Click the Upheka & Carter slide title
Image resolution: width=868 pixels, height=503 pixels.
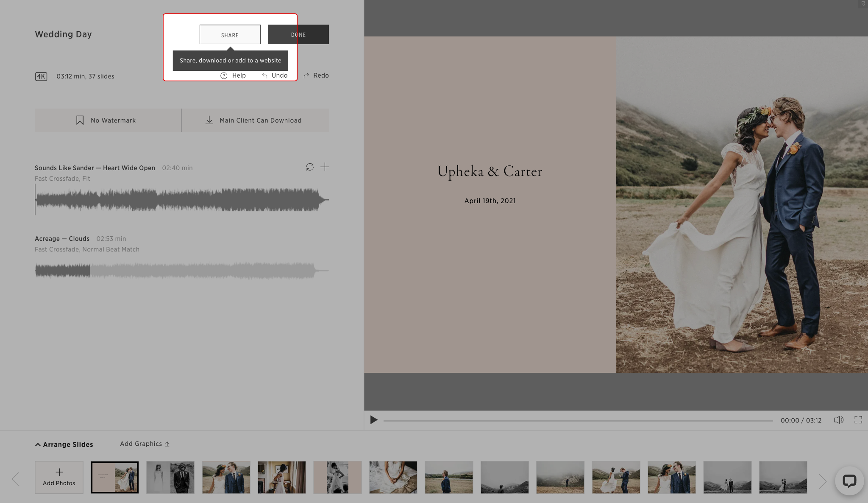(x=490, y=171)
